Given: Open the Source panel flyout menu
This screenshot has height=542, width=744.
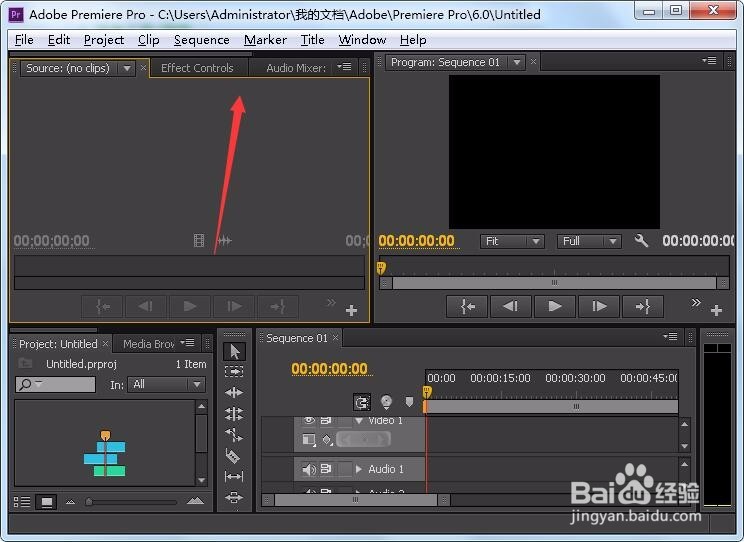Looking at the screenshot, I should tap(344, 66).
